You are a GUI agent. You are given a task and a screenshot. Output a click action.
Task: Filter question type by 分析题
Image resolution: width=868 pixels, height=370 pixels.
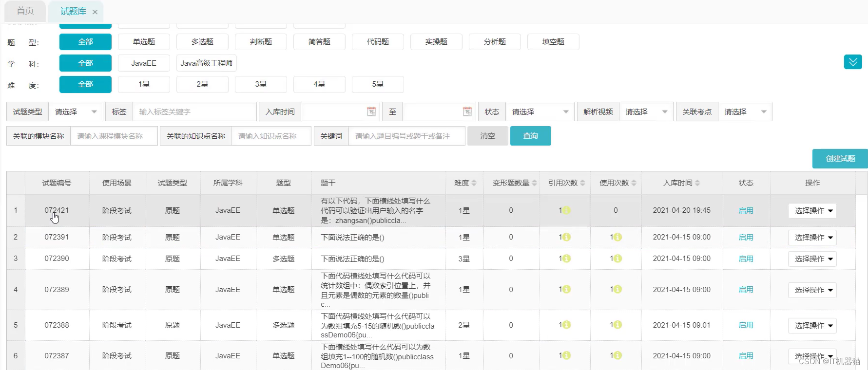coord(495,42)
